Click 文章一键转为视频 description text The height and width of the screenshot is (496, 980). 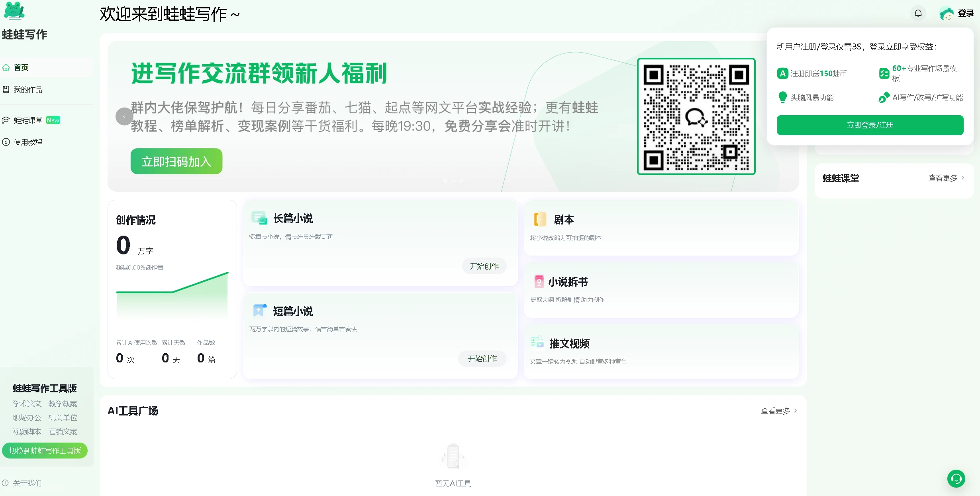click(578, 361)
